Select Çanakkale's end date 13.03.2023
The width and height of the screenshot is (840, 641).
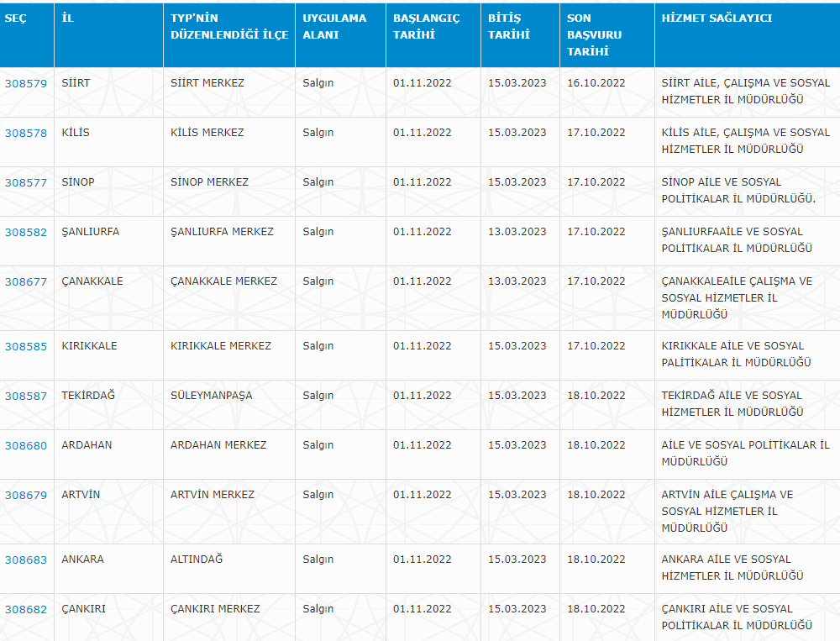[x=517, y=281]
